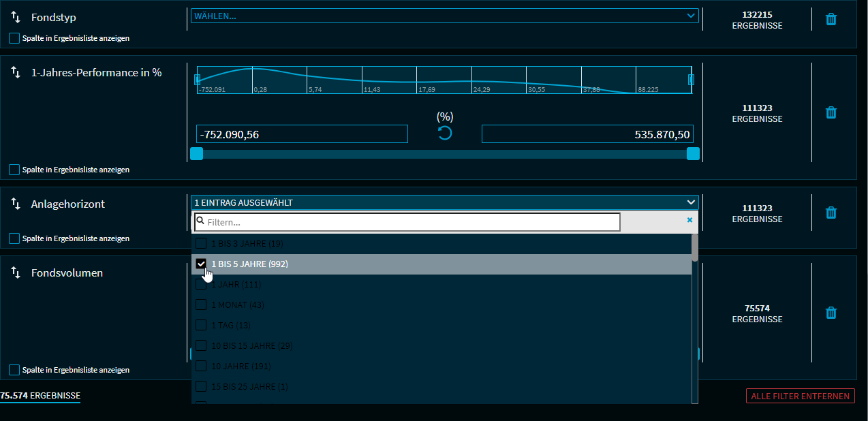Choose 1 TAG in the list
Viewport: 868px width, 421px height.
(x=201, y=326)
